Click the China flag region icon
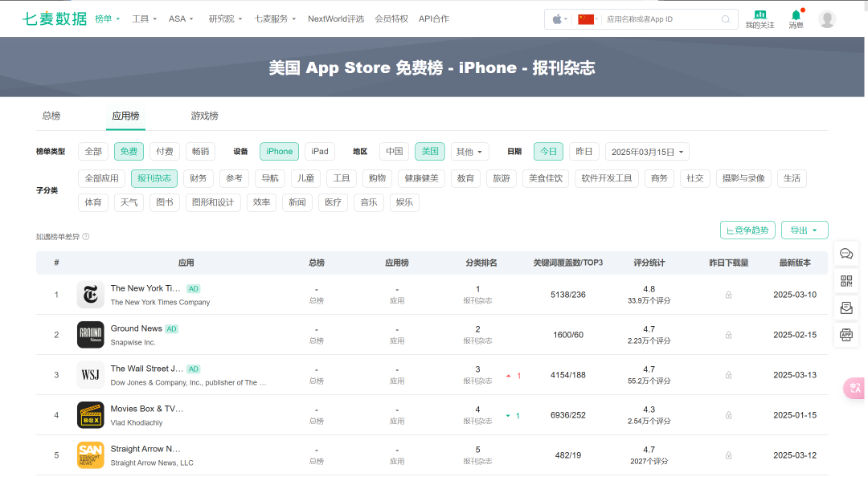The image size is (868, 477). point(586,19)
